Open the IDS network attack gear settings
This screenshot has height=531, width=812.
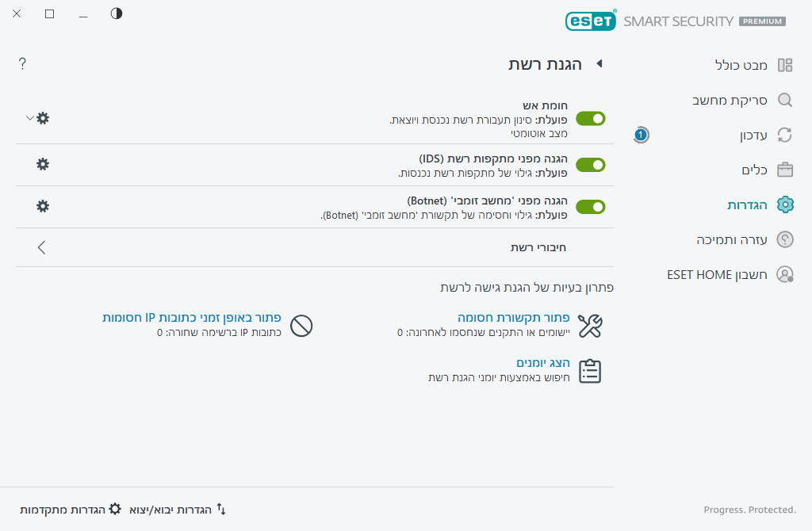coord(43,164)
